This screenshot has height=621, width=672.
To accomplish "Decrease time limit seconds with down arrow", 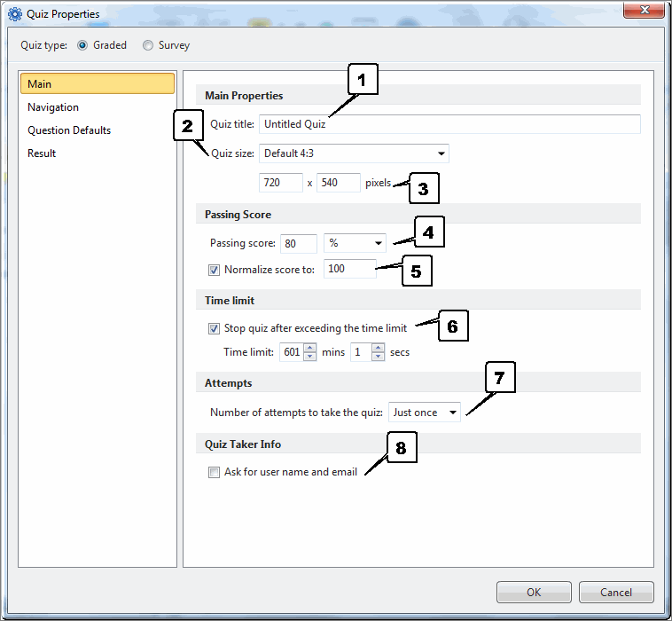I will pyautogui.click(x=378, y=357).
